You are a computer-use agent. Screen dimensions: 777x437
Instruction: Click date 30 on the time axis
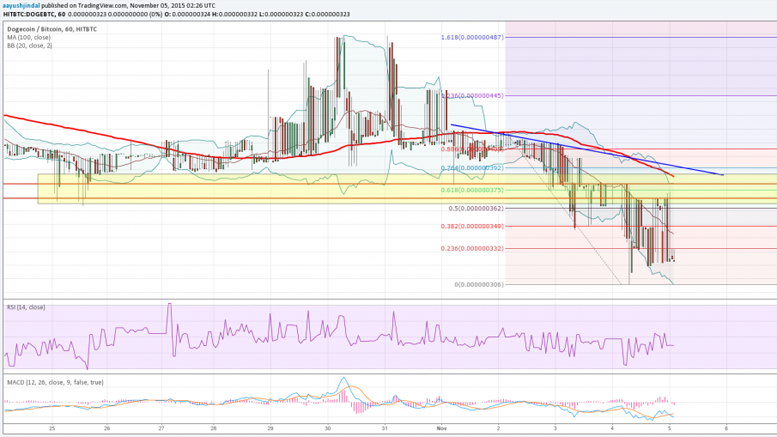pos(328,428)
